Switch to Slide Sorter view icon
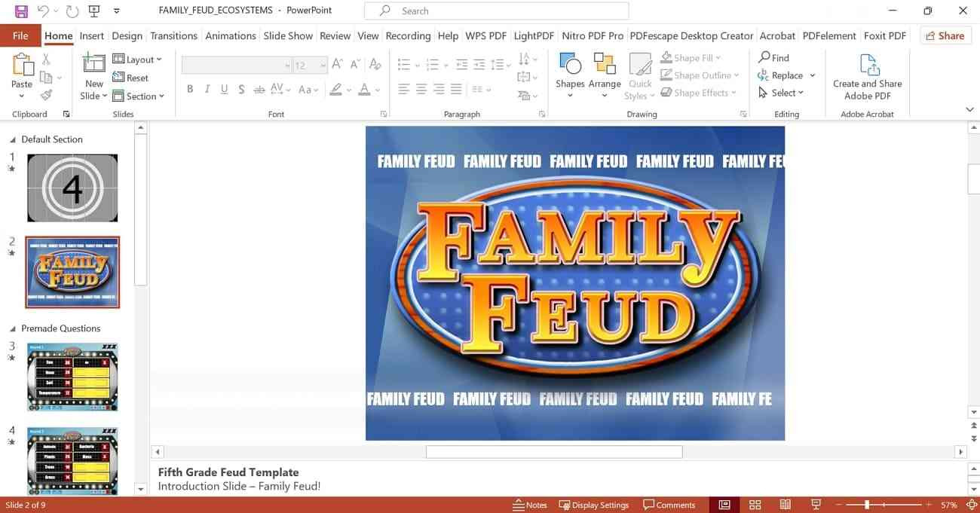The width and height of the screenshot is (980, 513). [x=755, y=505]
